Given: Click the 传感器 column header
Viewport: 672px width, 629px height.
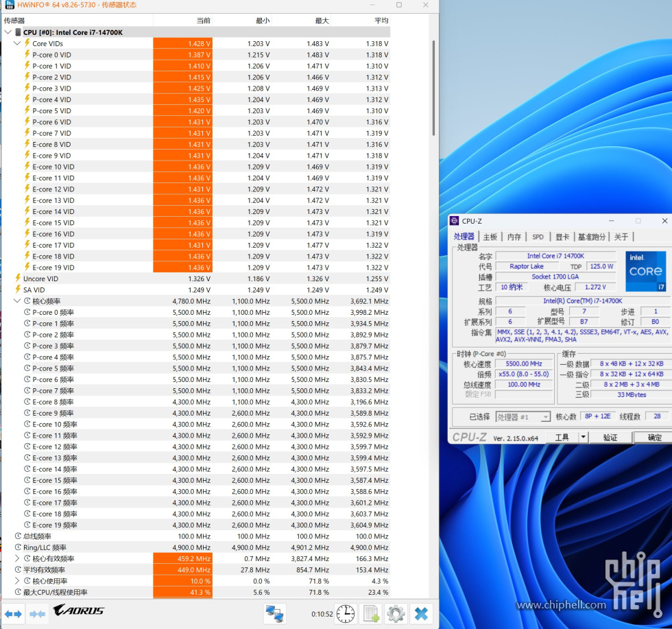Looking at the screenshot, I should click(x=77, y=20).
